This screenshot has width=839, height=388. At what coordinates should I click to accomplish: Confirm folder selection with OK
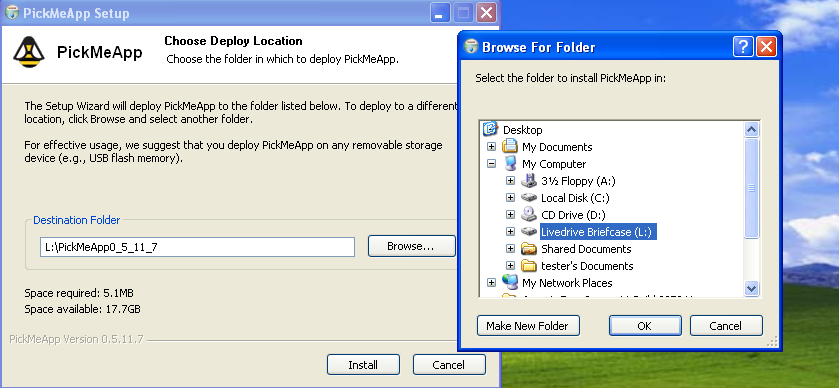tap(645, 325)
